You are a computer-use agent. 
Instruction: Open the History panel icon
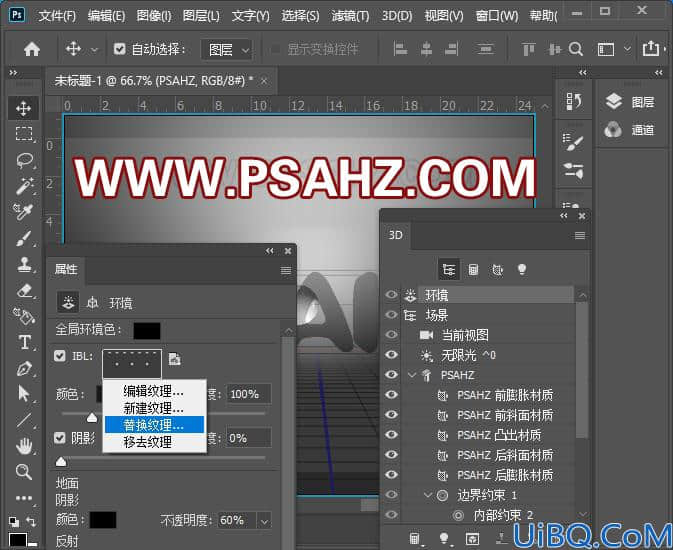pos(573,101)
